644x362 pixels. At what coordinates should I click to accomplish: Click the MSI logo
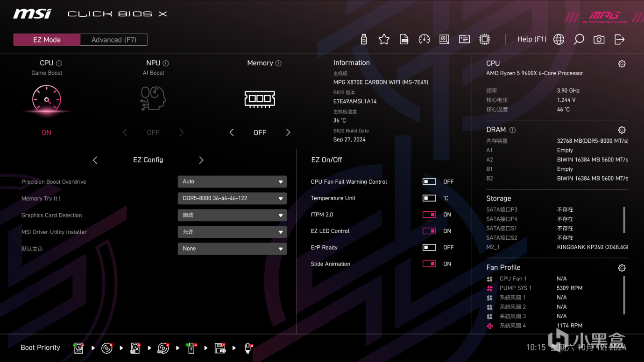pos(32,14)
